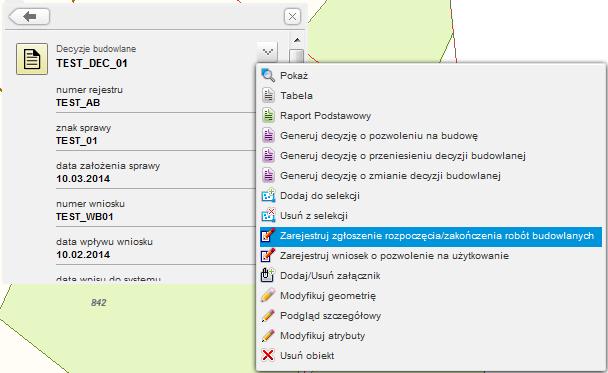Click the pencil icon by Modyfikuj geometrię
This screenshot has height=373, width=608.
coord(268,296)
